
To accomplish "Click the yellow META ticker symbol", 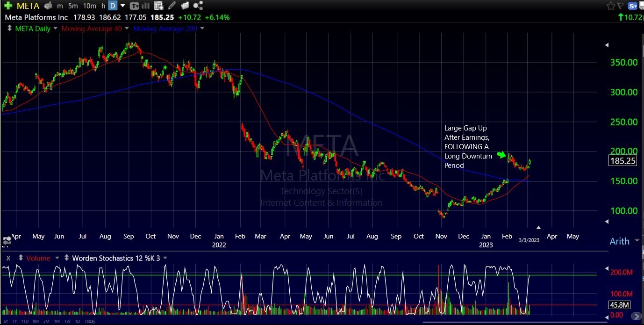I will 28,6.
